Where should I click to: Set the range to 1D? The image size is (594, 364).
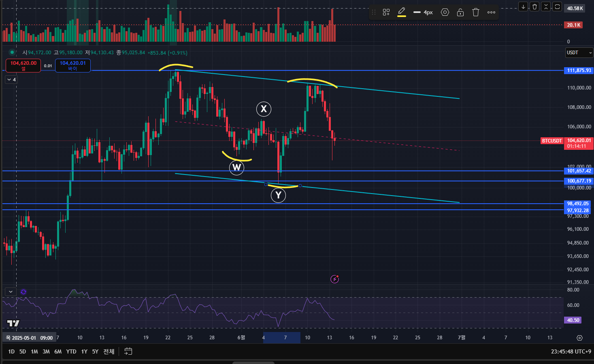[11, 351]
